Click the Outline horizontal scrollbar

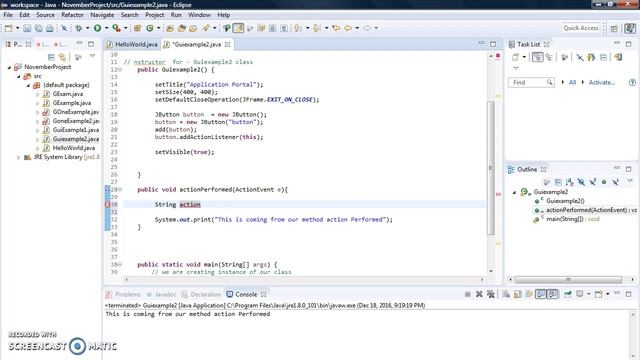(x=568, y=280)
